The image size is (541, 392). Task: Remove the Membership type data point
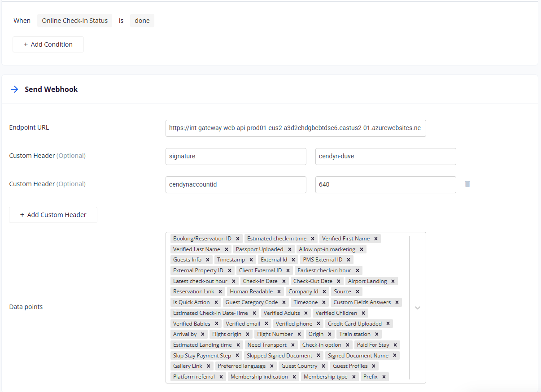(x=354, y=377)
